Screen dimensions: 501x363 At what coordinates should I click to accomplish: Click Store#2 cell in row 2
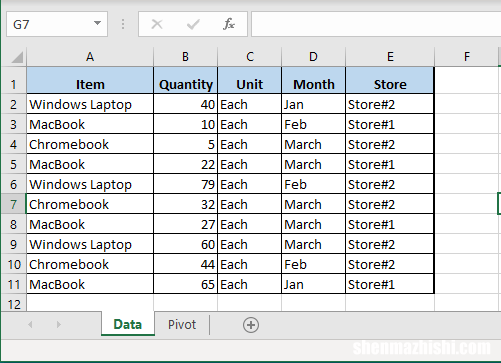click(x=390, y=104)
